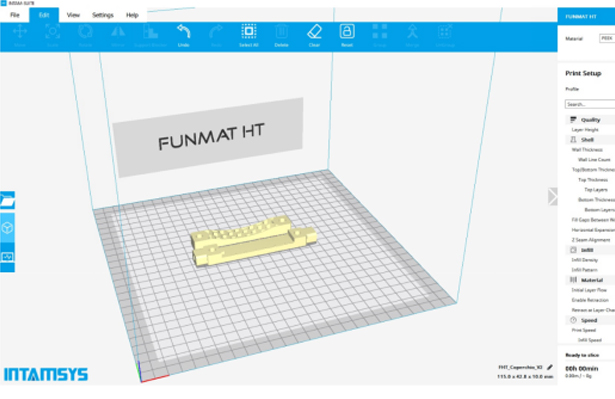Screen dimensions: 615x399
Task: Click the Delete trash icon
Action: click(281, 31)
